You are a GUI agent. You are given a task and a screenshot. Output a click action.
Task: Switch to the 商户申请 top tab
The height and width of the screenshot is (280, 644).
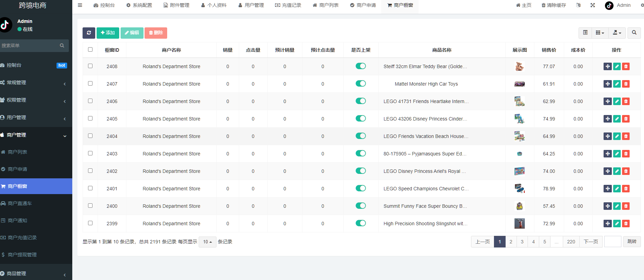363,5
